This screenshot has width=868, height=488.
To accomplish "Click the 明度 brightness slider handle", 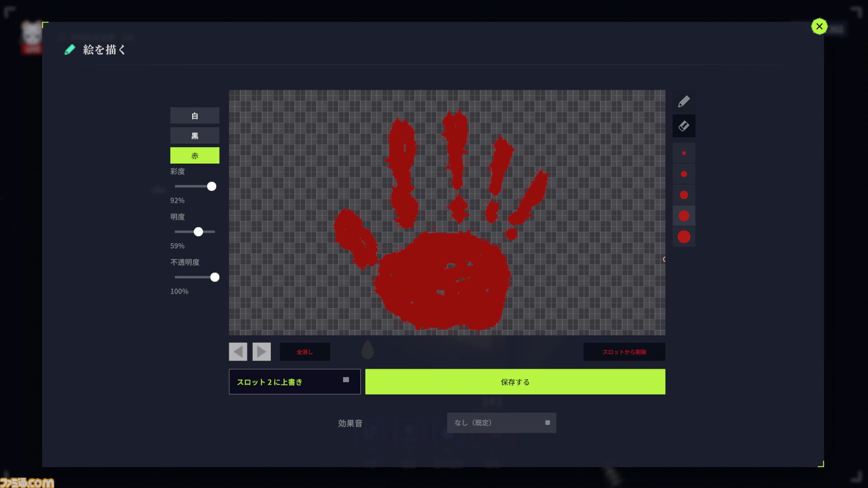I will pyautogui.click(x=198, y=232).
